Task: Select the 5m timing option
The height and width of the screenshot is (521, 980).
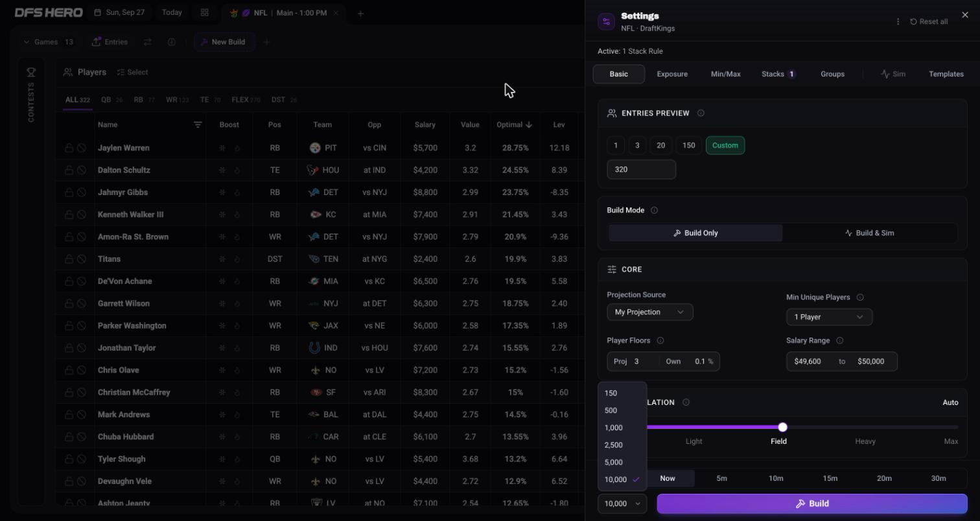Action: pos(721,478)
